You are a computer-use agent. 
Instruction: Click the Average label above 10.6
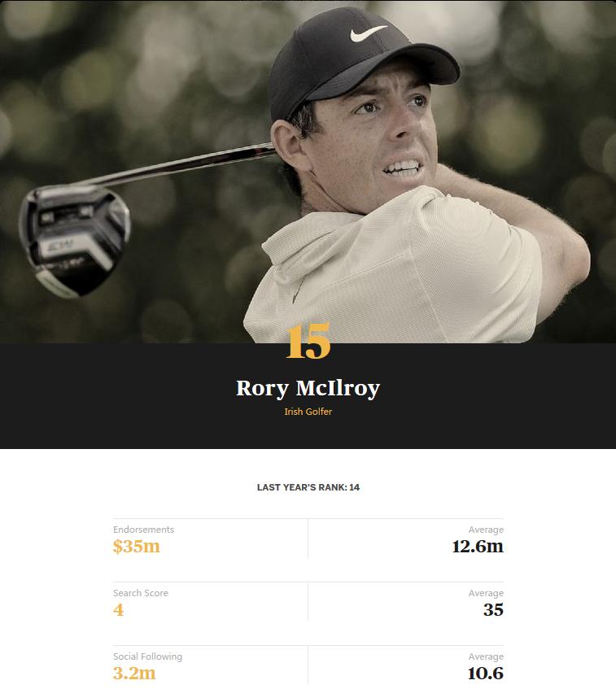(486, 656)
